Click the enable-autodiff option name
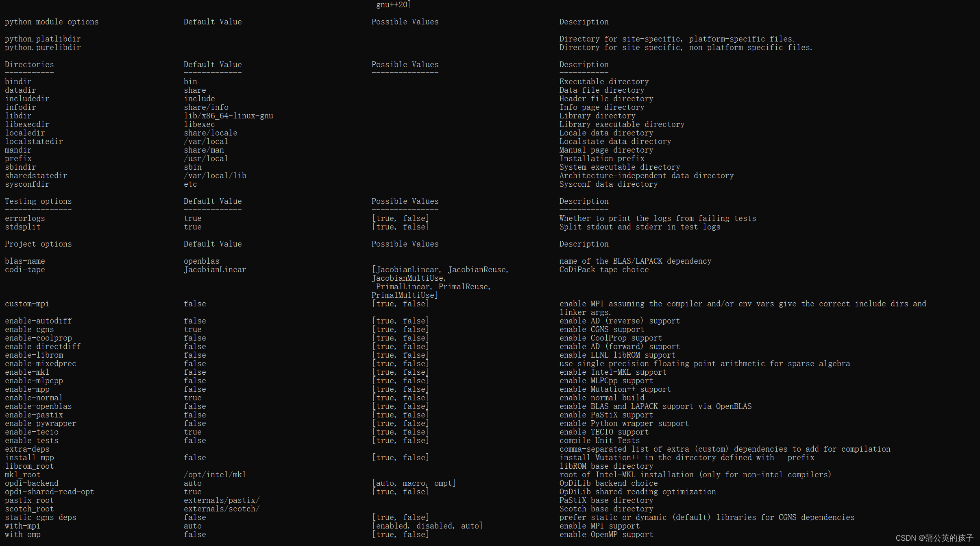The height and width of the screenshot is (546, 980). [x=38, y=321]
